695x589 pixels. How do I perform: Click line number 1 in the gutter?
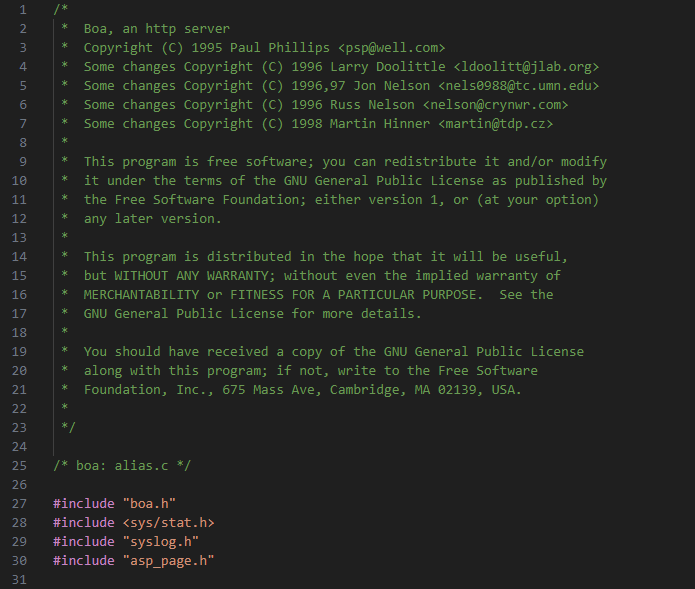22,10
